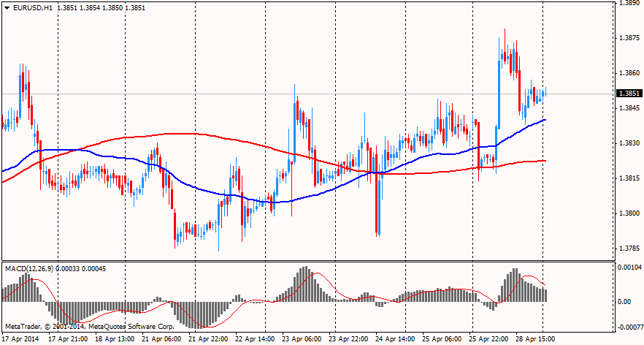Select the red moving average line
644x345 pixels.
(x=183, y=134)
